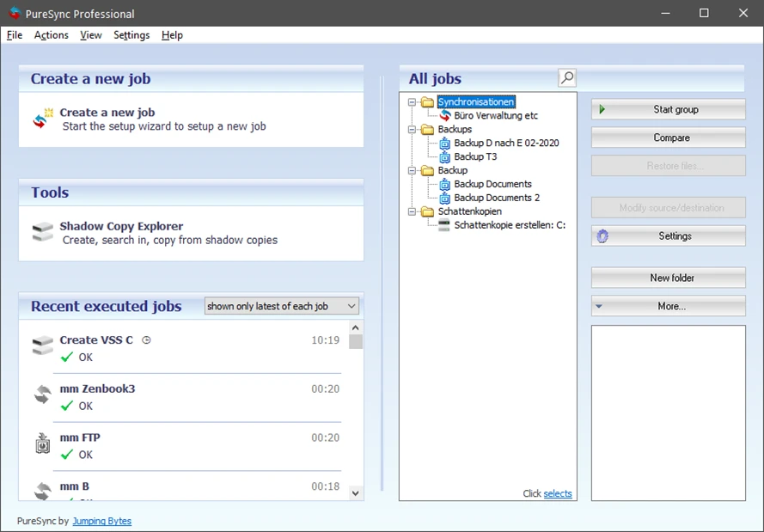
Task: Click the recent jobs scrollbar thumb
Action: [x=355, y=341]
